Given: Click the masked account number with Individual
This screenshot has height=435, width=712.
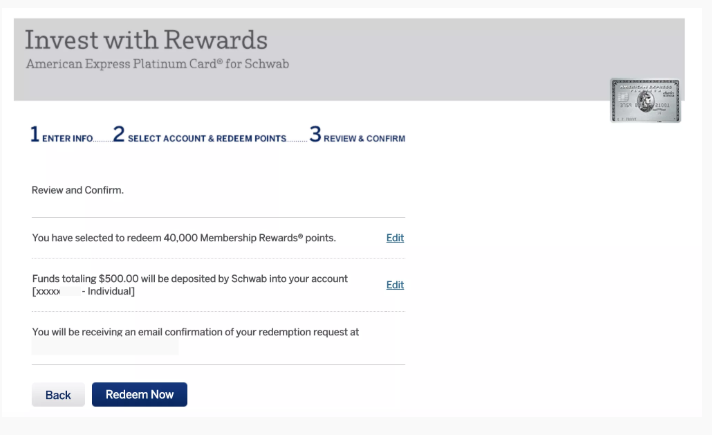Looking at the screenshot, I should [84, 291].
